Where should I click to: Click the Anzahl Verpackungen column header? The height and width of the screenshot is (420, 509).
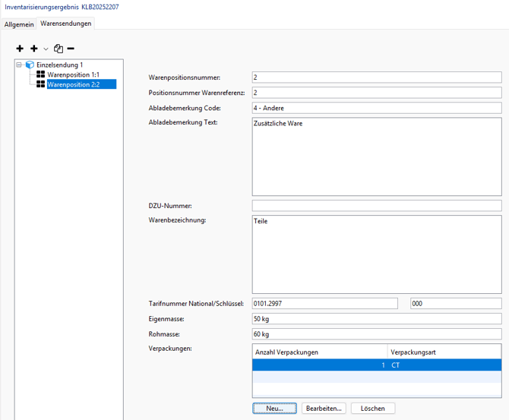[320, 352]
